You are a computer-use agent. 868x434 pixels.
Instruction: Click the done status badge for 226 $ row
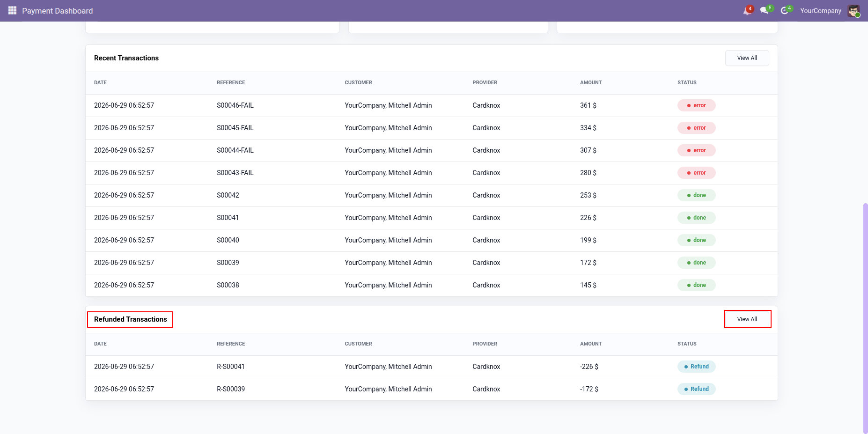pyautogui.click(x=696, y=218)
